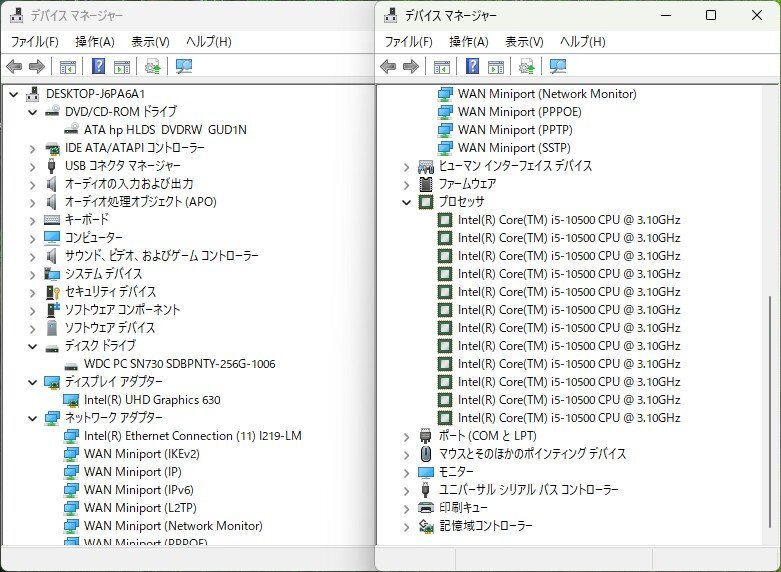The height and width of the screenshot is (572, 781).
Task: Open ヘルプ(H) menu in right window
Action: tap(583, 41)
